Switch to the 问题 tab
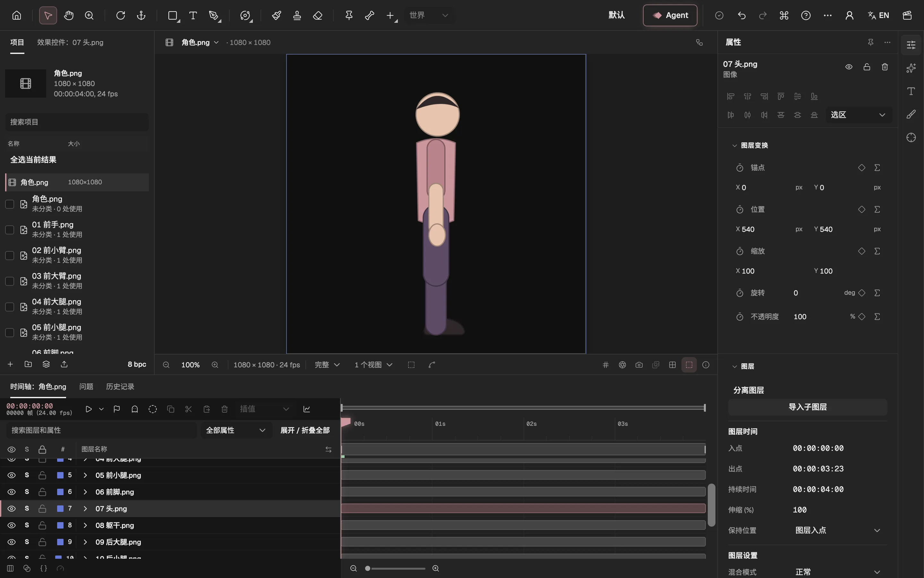924x578 pixels. [86, 387]
